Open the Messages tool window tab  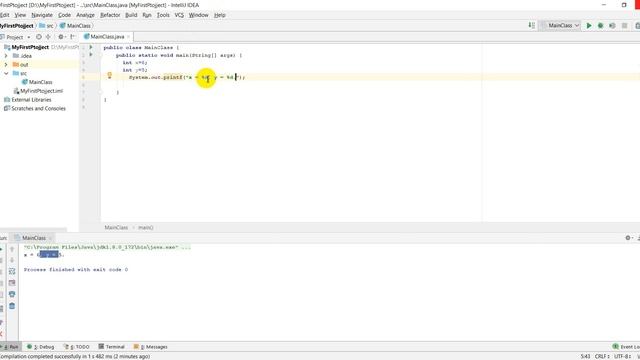[151, 347]
